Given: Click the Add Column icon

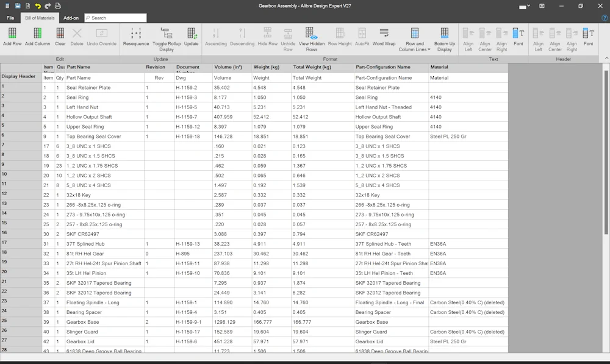Looking at the screenshot, I should point(37,34).
